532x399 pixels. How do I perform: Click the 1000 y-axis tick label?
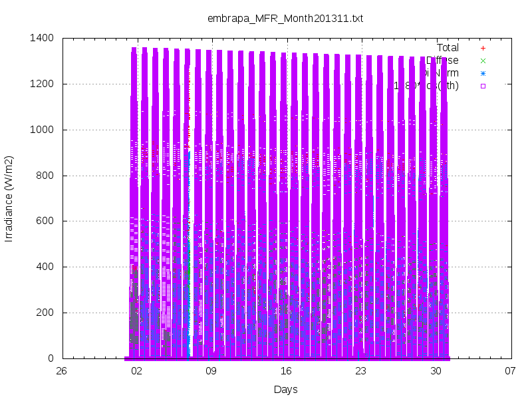click(42, 130)
